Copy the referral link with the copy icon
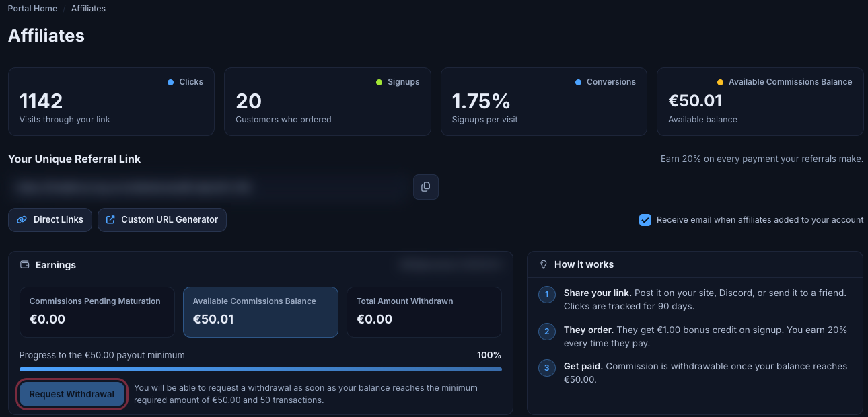 pos(425,187)
